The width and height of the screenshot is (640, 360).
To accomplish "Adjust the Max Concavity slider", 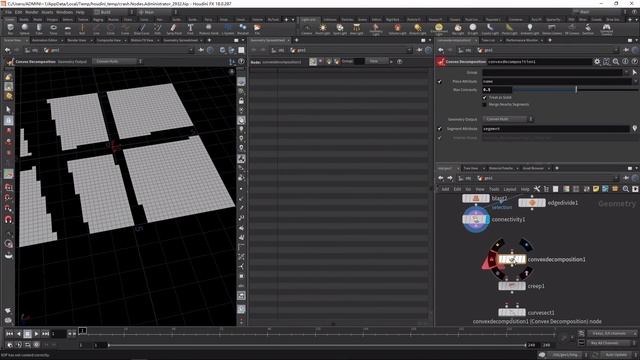I will tap(576, 89).
